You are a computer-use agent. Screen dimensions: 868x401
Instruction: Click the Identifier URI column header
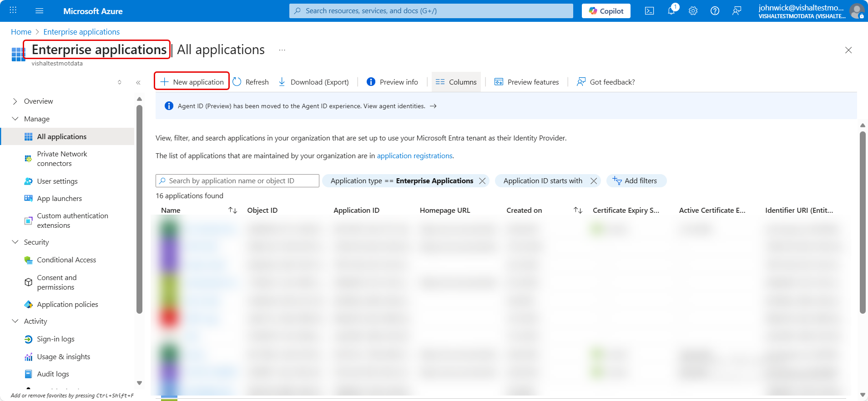pyautogui.click(x=799, y=210)
